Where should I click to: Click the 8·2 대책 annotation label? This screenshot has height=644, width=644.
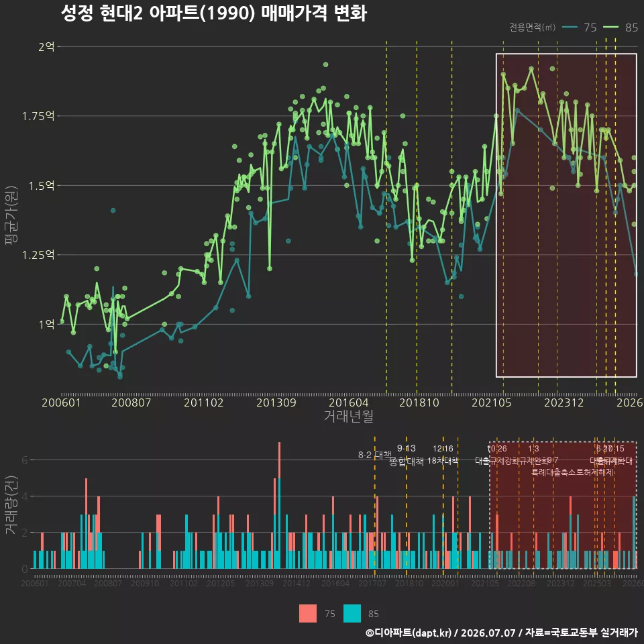tap(375, 455)
